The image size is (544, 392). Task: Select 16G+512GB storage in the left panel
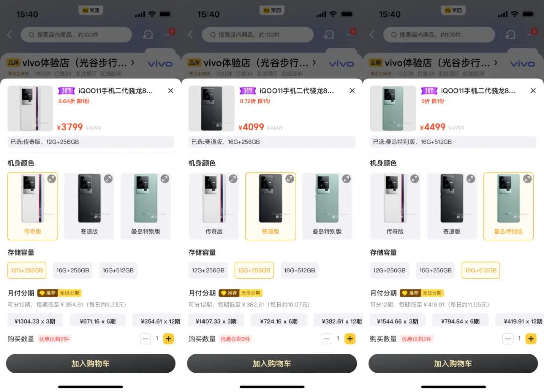click(118, 270)
